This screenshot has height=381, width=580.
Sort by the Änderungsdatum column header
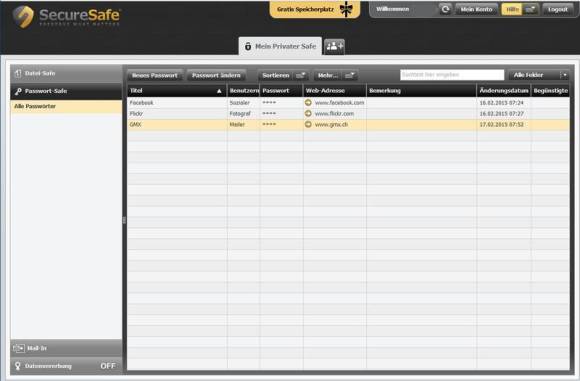coord(503,91)
